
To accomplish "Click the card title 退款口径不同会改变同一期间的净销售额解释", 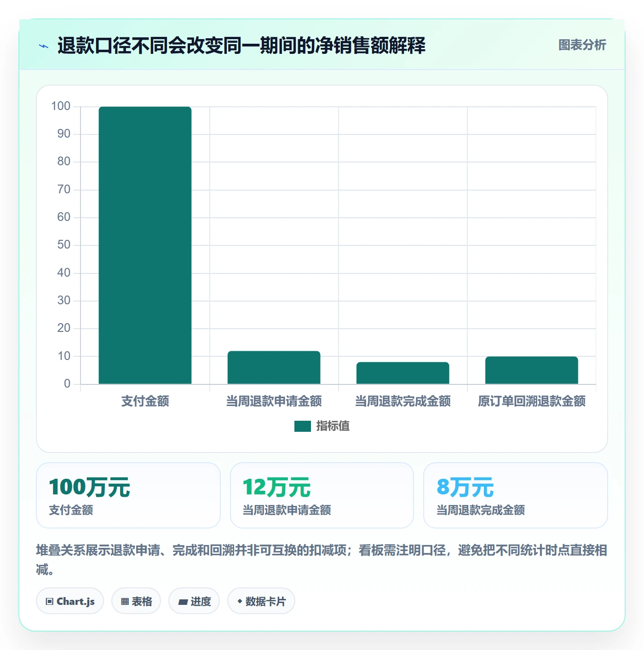I will tap(241, 46).
